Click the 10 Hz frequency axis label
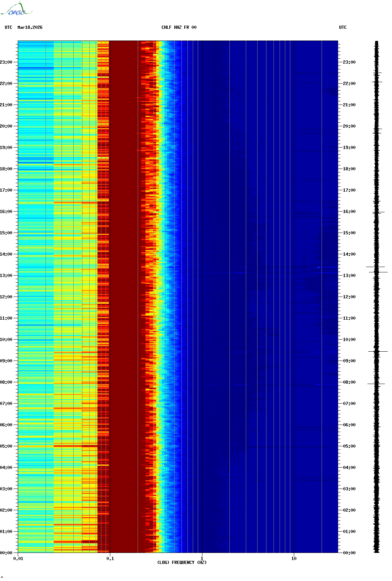Screen dimensions: 392x581 tap(294, 559)
